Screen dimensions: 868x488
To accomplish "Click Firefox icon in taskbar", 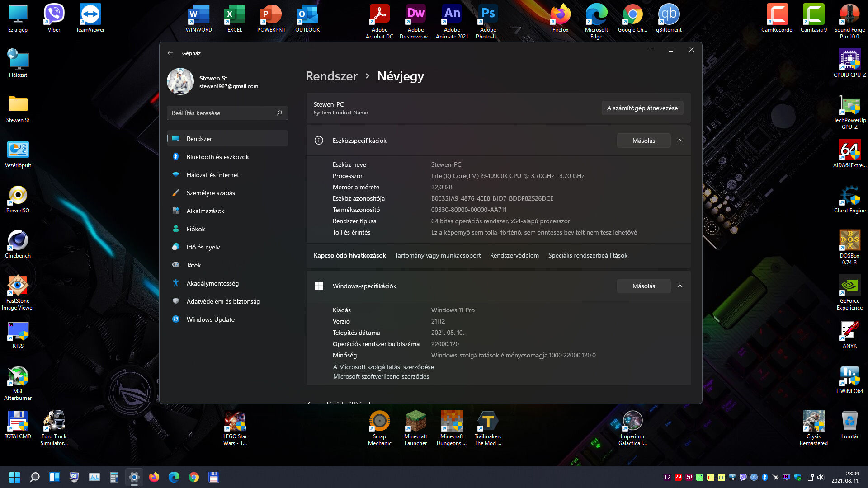I will [154, 477].
